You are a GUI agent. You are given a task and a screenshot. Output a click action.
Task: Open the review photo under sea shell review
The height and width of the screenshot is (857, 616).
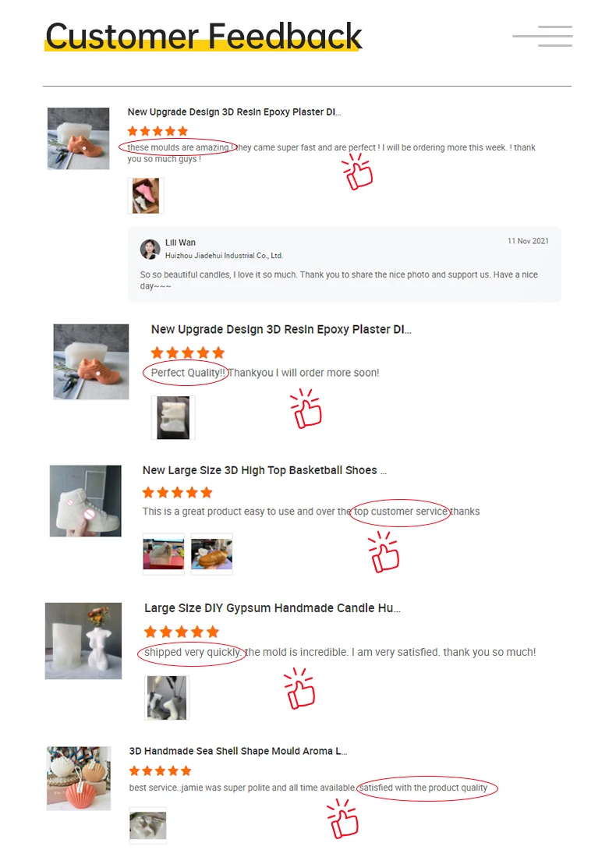pyautogui.click(x=147, y=825)
